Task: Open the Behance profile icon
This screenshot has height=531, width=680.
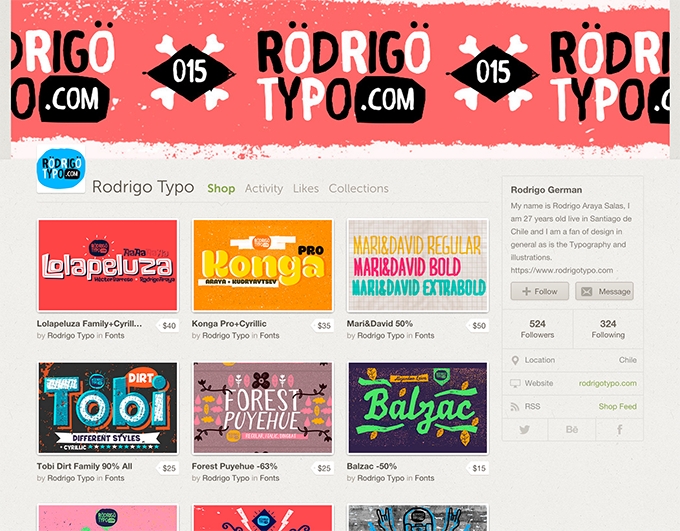Action: 572,429
